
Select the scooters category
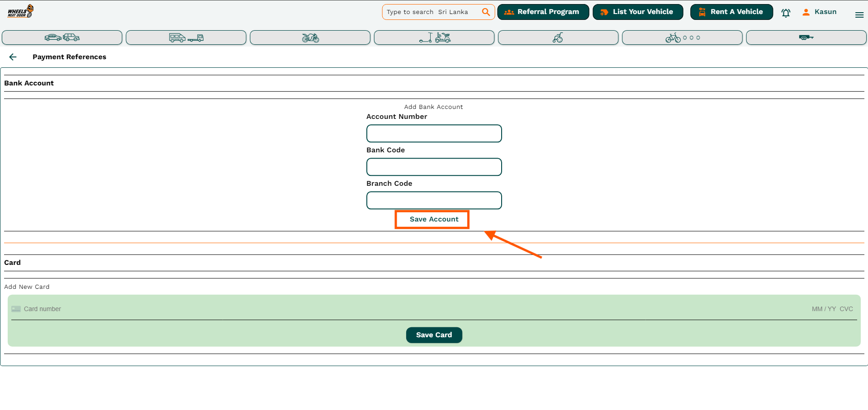pyautogui.click(x=434, y=38)
